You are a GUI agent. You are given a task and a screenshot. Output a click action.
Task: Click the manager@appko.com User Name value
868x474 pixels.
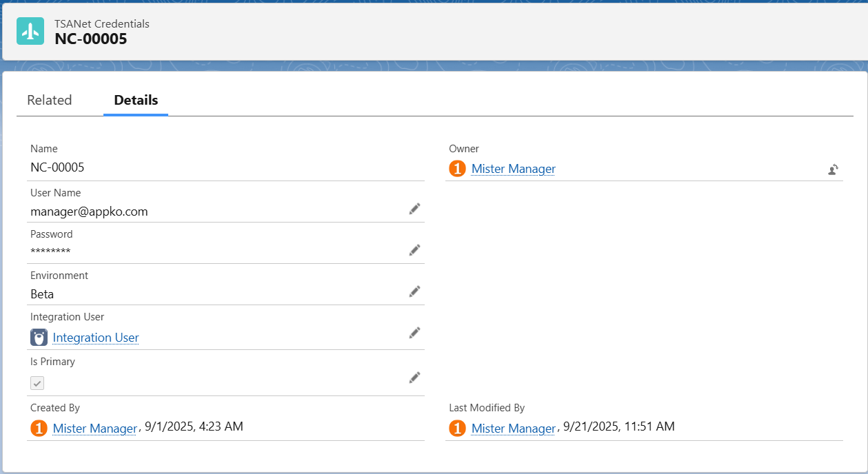tap(89, 212)
